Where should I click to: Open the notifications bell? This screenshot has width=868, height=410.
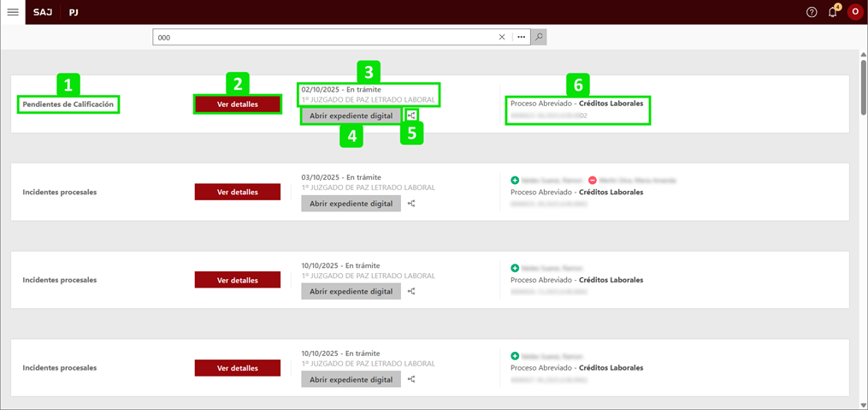(x=833, y=12)
